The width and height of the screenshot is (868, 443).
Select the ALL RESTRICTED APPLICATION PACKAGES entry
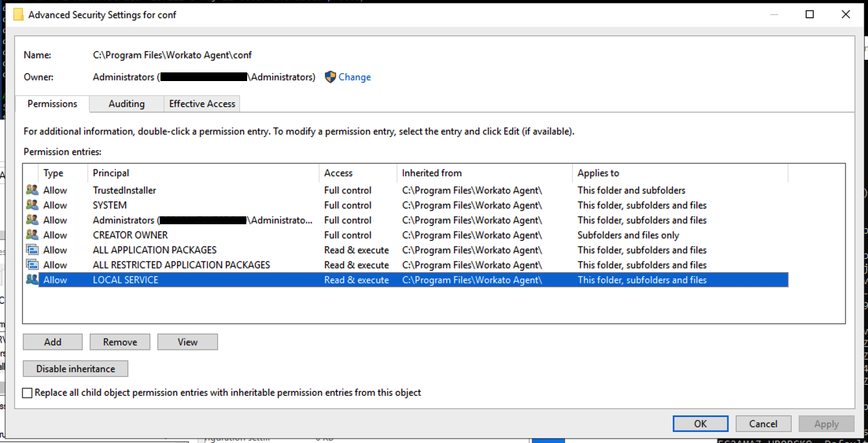[x=407, y=264]
